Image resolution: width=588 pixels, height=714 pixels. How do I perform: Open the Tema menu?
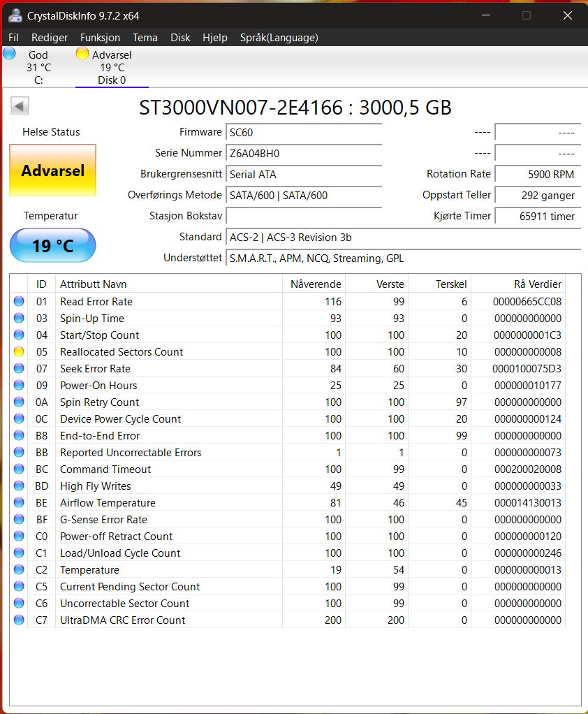[x=145, y=38]
